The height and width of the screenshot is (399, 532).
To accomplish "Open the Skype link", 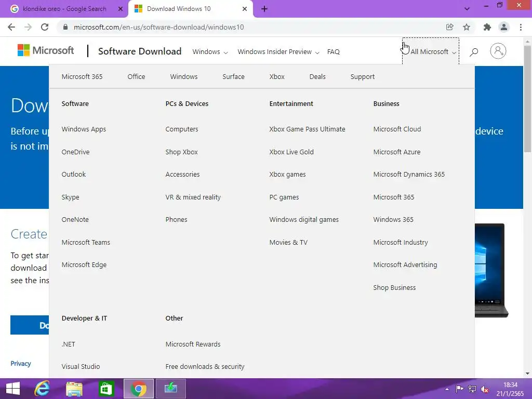I will [70, 197].
